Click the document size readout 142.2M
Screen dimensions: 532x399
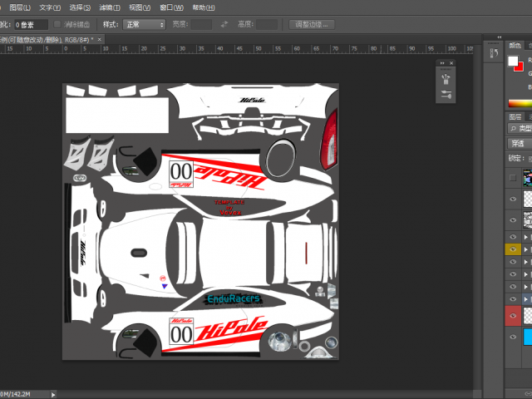click(x=15, y=394)
